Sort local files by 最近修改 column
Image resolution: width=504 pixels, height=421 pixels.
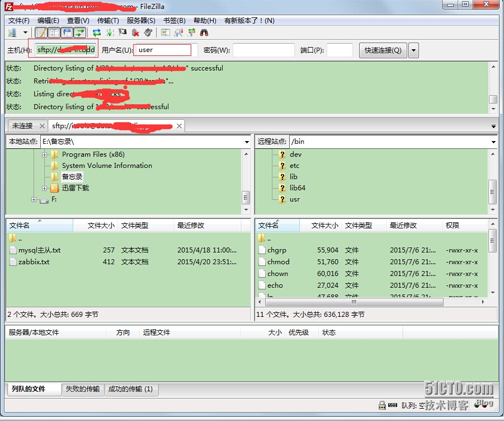pyautogui.click(x=208, y=226)
